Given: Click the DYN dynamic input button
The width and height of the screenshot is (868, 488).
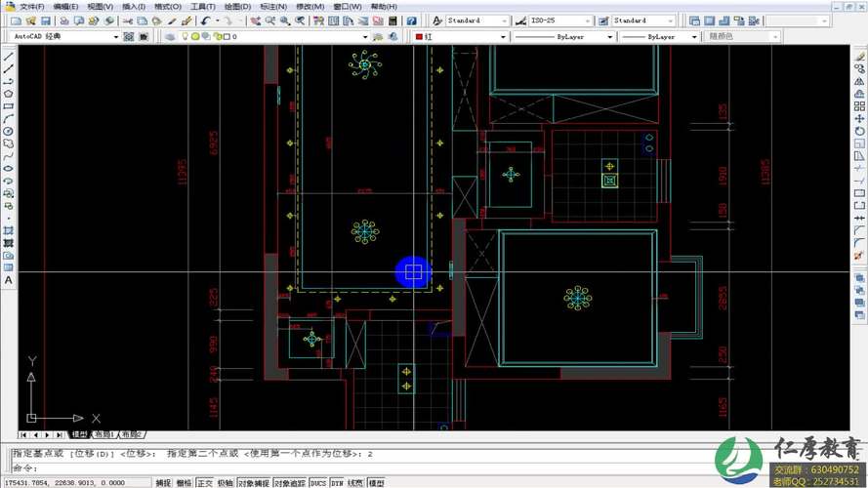Looking at the screenshot, I should 337,483.
